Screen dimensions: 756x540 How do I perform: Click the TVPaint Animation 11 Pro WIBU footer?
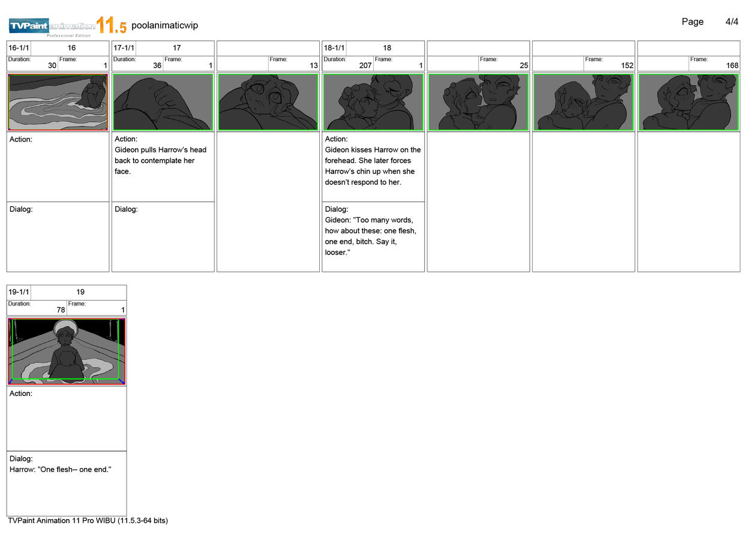tap(88, 521)
